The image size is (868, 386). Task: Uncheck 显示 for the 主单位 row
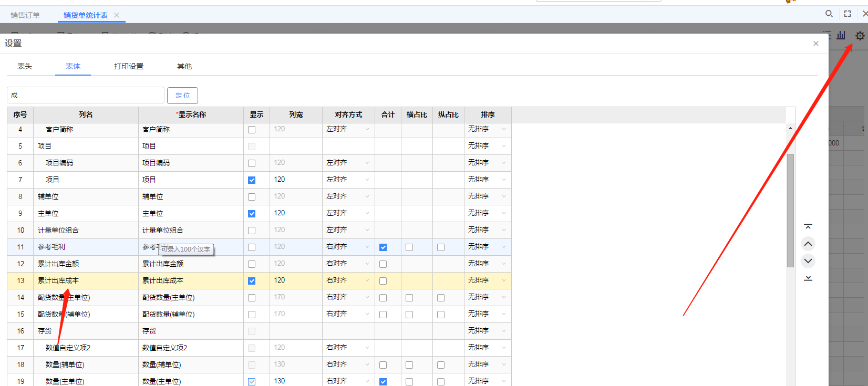[x=252, y=214]
